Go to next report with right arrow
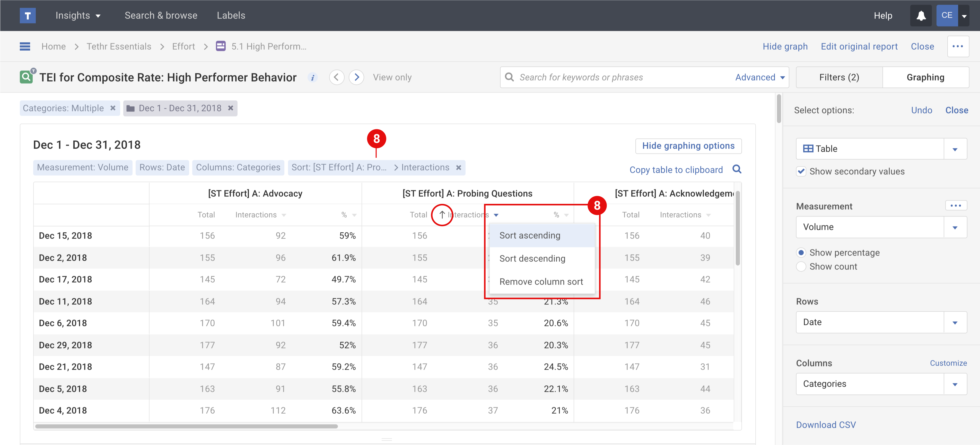Image resolution: width=980 pixels, height=445 pixels. pyautogui.click(x=356, y=78)
